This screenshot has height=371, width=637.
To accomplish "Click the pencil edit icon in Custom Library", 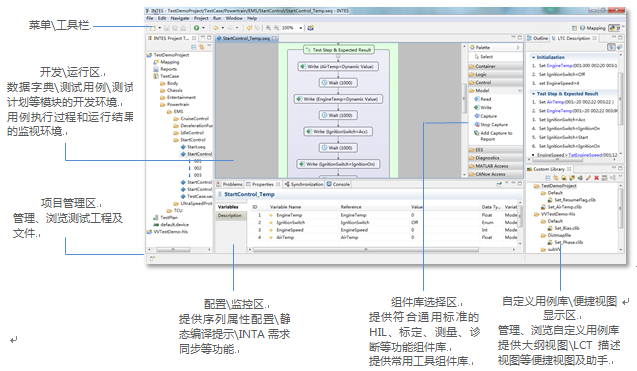I will coord(588,178).
